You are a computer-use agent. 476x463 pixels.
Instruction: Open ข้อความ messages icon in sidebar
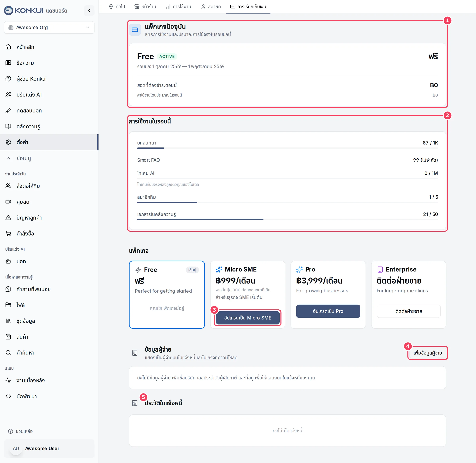tap(8, 63)
